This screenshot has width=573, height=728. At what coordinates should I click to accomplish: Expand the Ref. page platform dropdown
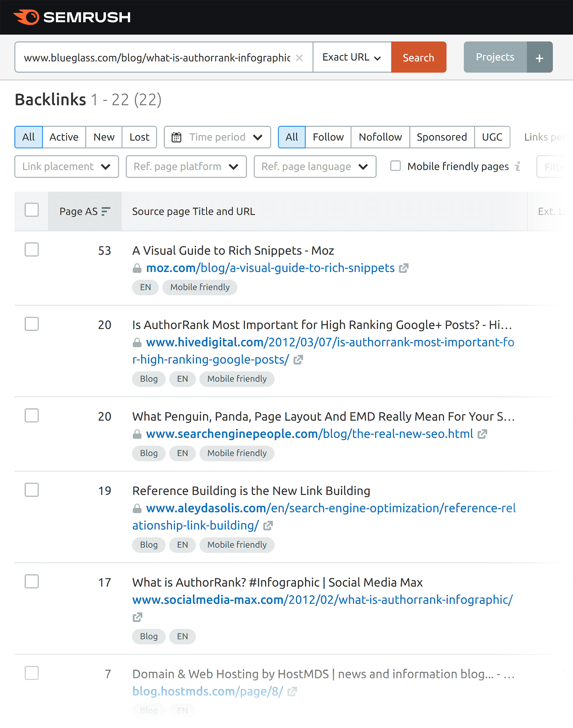185,166
